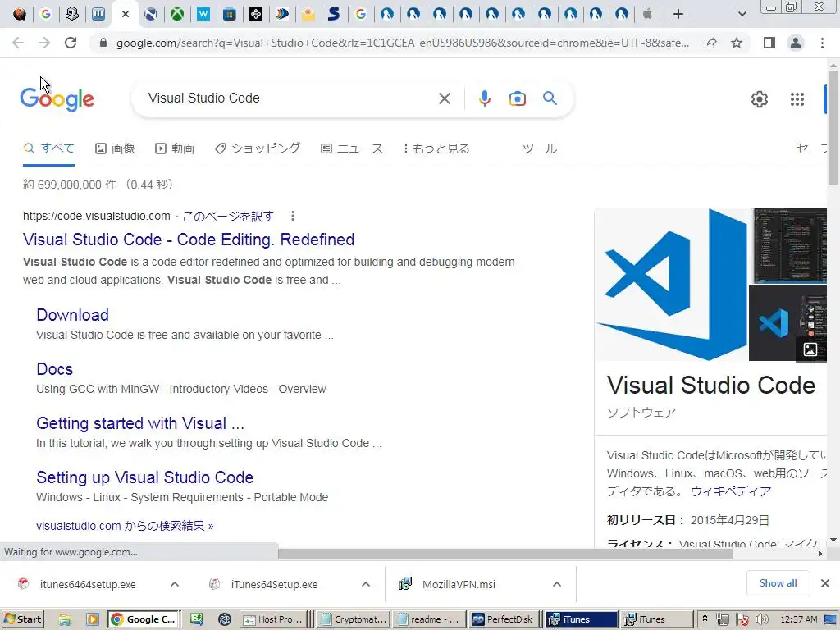Switch to the Microsoft Store tab
This screenshot has width=840, height=630.
pyautogui.click(x=230, y=14)
